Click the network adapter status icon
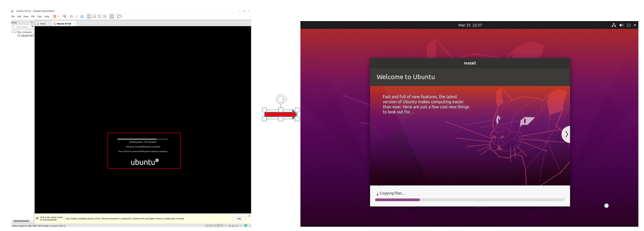The image size is (644, 231). 222,226
